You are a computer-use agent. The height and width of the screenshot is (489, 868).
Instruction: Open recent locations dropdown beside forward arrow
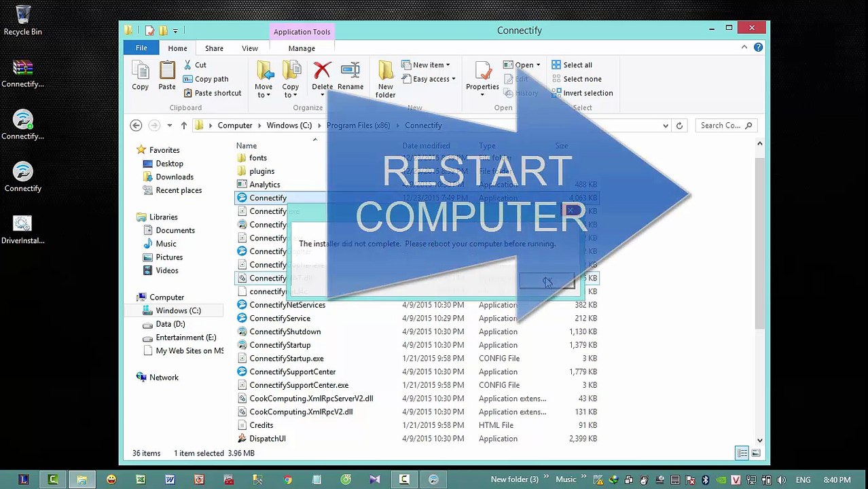pyautogui.click(x=169, y=126)
